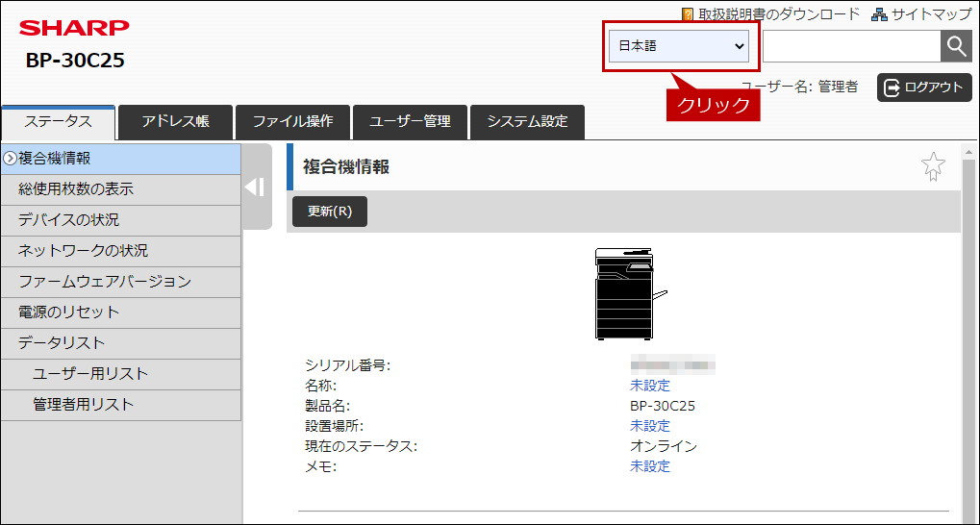Open 総使用枚数の表示 menu item
The image size is (980, 525).
point(120,189)
